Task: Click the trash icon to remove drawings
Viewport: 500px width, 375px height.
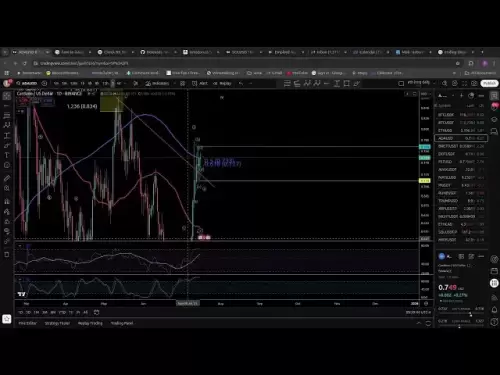Action: 7,255
